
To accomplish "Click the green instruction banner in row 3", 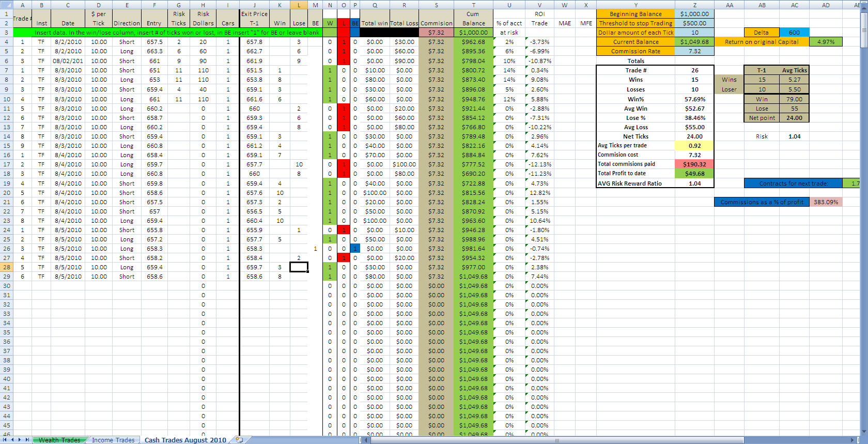I will (168, 33).
